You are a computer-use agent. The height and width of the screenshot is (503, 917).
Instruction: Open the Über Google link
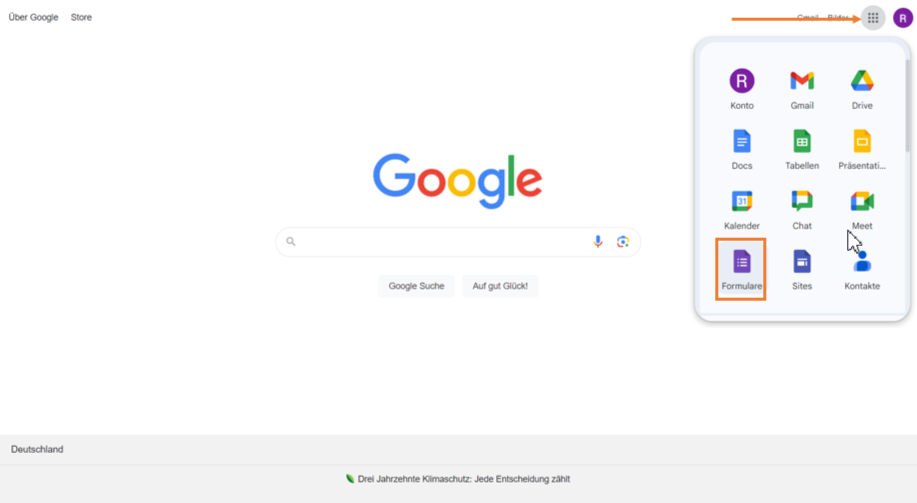33,17
